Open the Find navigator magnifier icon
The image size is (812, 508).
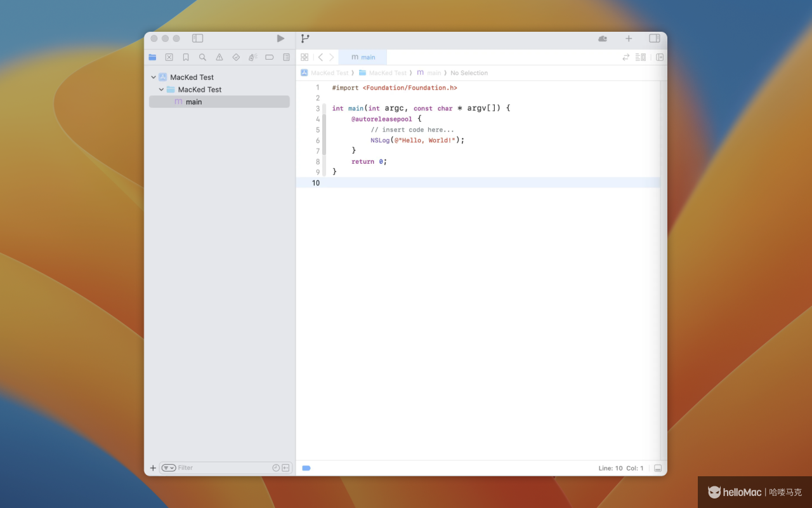point(202,57)
